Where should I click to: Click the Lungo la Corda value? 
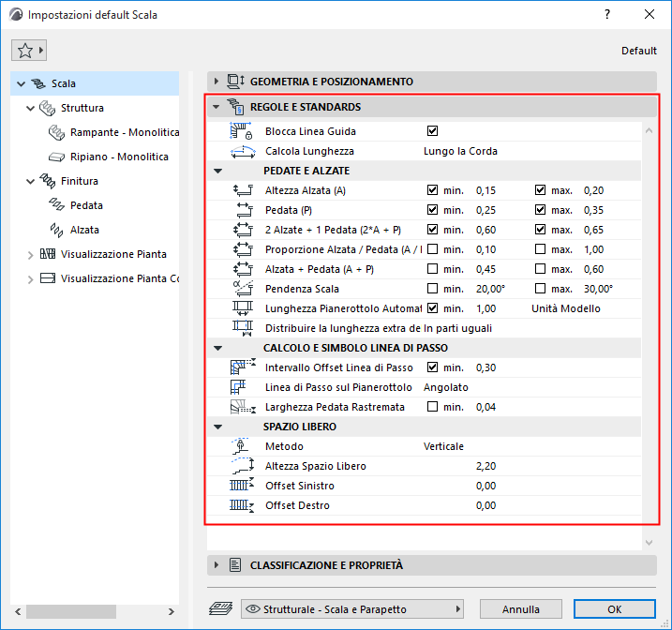pyautogui.click(x=460, y=151)
